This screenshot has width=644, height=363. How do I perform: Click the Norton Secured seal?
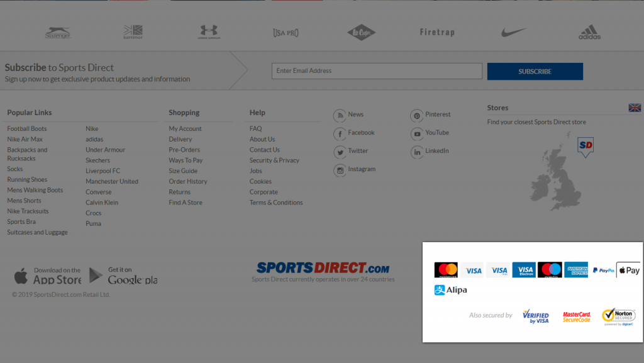[x=619, y=315]
